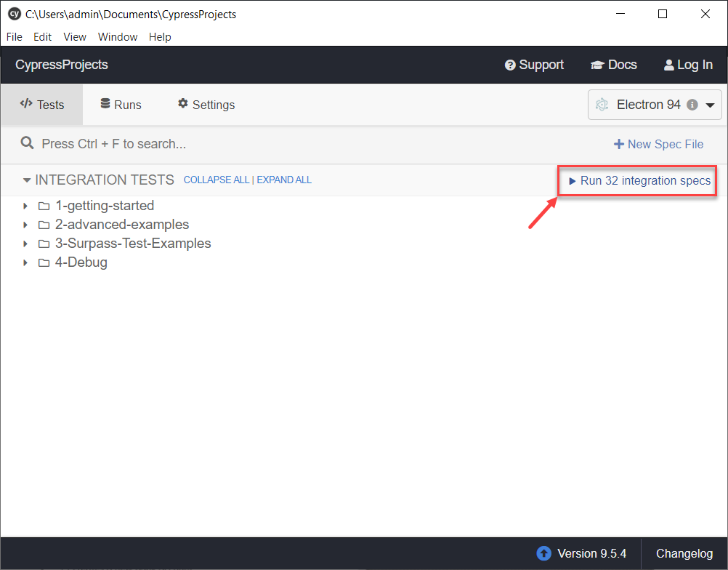Click the plus icon before New Spec File
Viewport: 728px width, 570px height.
click(x=619, y=144)
